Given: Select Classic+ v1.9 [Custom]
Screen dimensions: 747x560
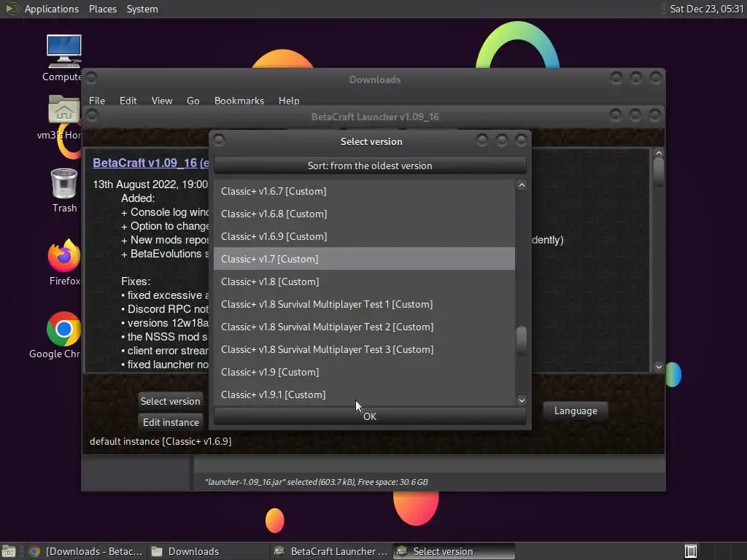Looking at the screenshot, I should point(365,372).
